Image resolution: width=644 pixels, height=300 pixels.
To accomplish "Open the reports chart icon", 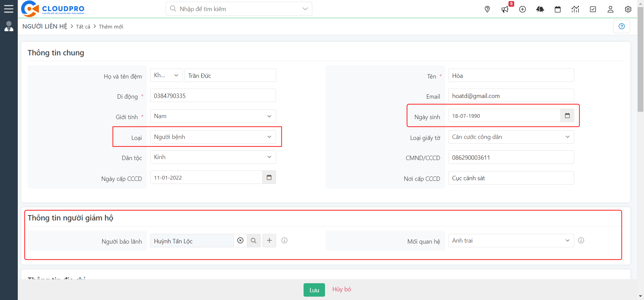I will point(575,9).
